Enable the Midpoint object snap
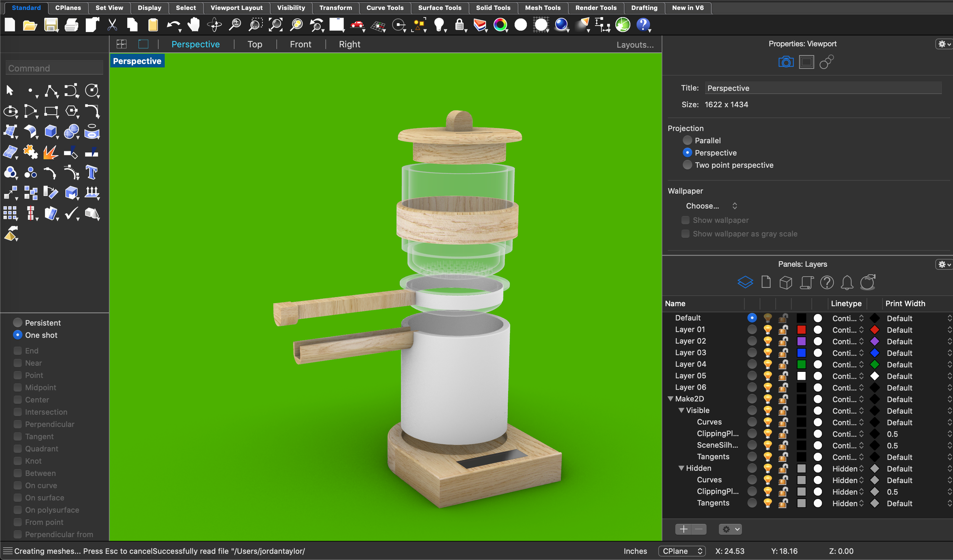Image resolution: width=953 pixels, height=560 pixels. pyautogui.click(x=18, y=387)
